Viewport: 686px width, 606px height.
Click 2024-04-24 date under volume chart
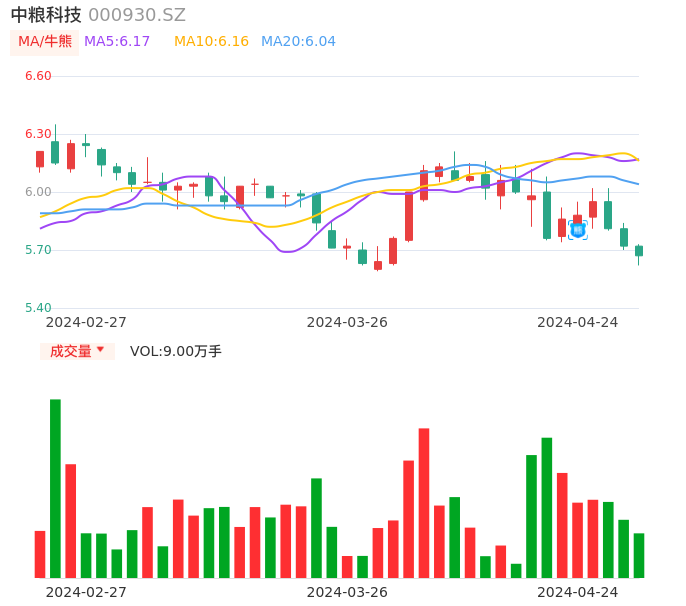578,592
